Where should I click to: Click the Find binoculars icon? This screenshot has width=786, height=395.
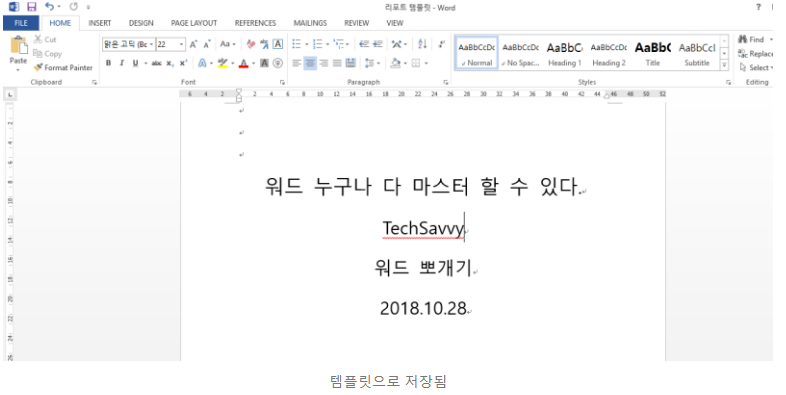(742, 39)
